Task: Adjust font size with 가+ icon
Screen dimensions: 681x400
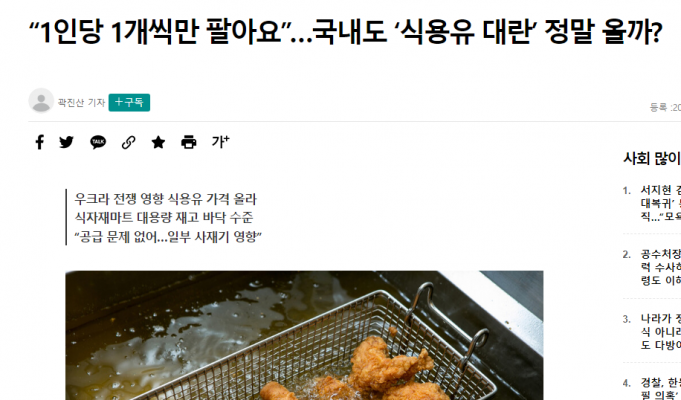Action: pyautogui.click(x=221, y=142)
